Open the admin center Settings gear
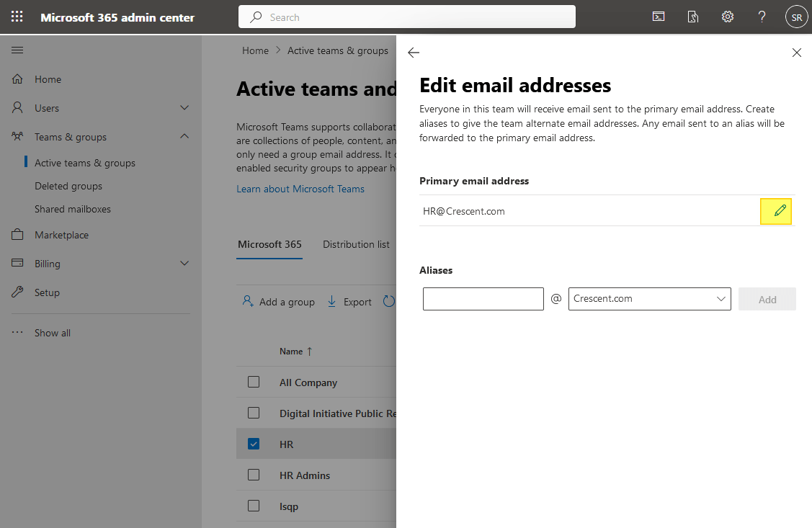 (x=727, y=16)
